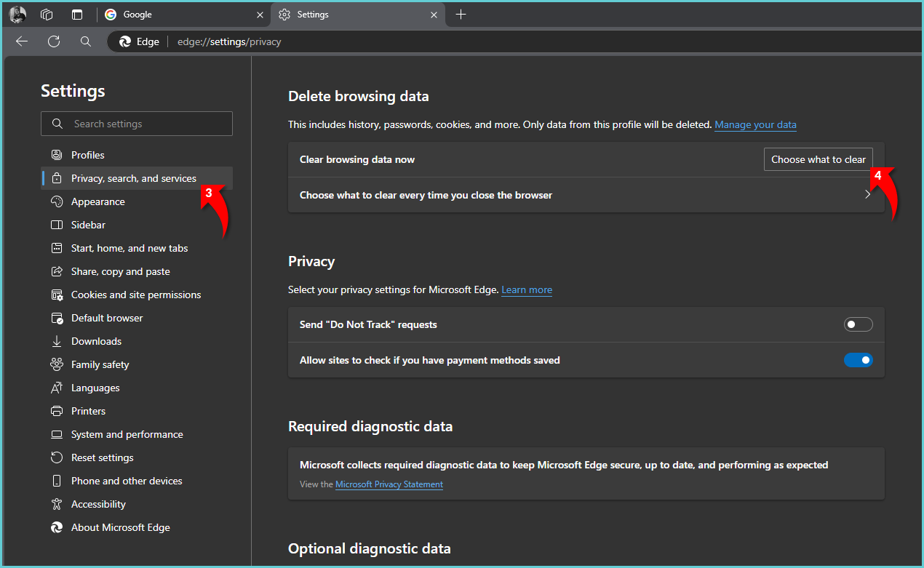The image size is (924, 568).
Task: Open a new tab with plus icon
Action: [x=461, y=15]
